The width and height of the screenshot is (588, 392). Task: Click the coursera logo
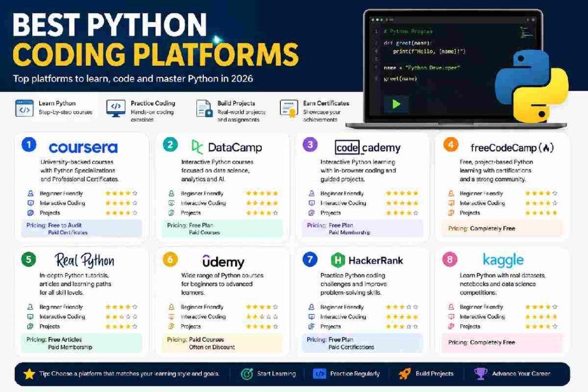83,147
